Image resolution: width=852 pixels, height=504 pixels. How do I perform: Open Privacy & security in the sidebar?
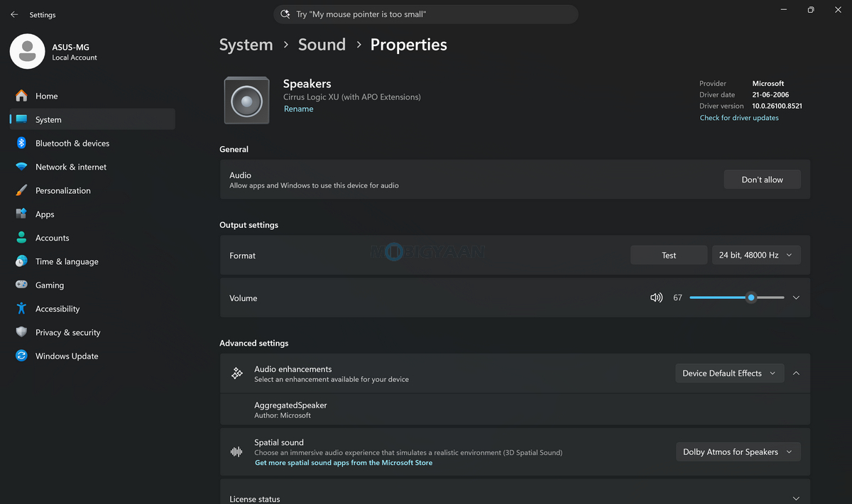click(x=92, y=332)
